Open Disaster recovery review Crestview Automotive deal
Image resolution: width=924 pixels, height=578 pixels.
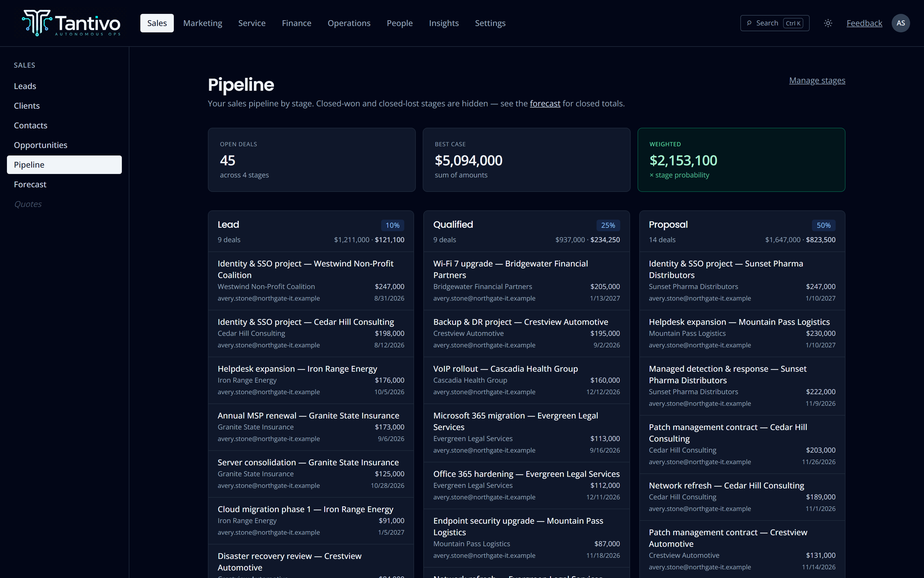pos(311,562)
